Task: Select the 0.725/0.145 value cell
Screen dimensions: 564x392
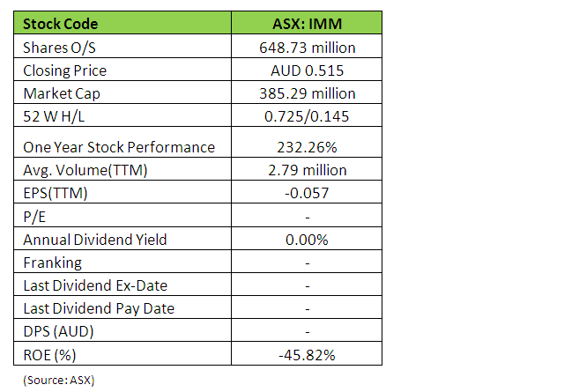Action: pos(306,115)
